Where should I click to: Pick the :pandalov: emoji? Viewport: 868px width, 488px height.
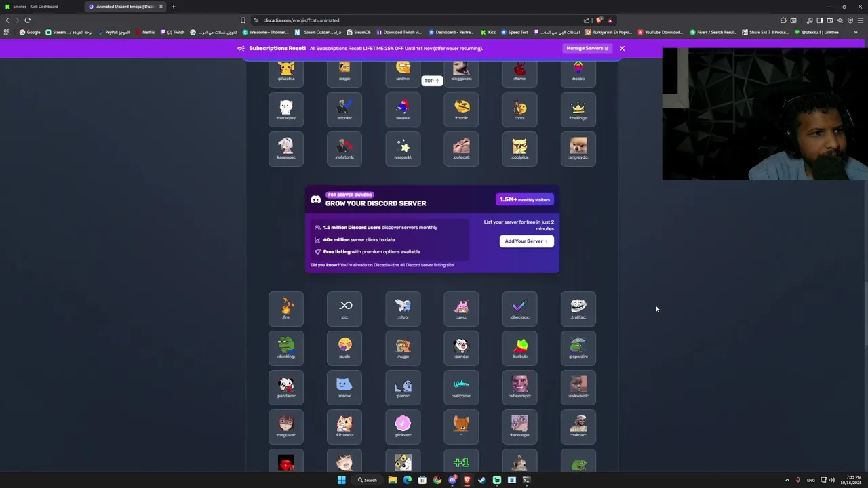tap(286, 388)
